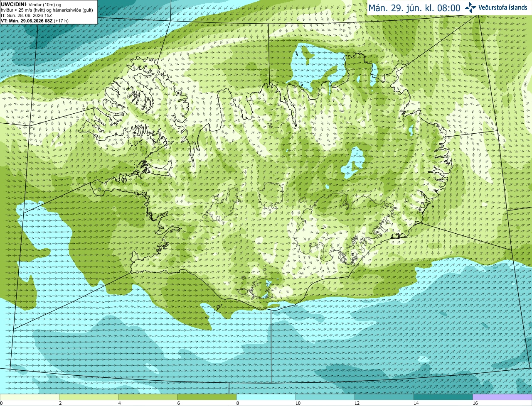Image resolution: width=532 pixels, height=406 pixels.
Task: Pick the pale yellow 0–2 m/s legend swatch
Action: click(x=30, y=397)
